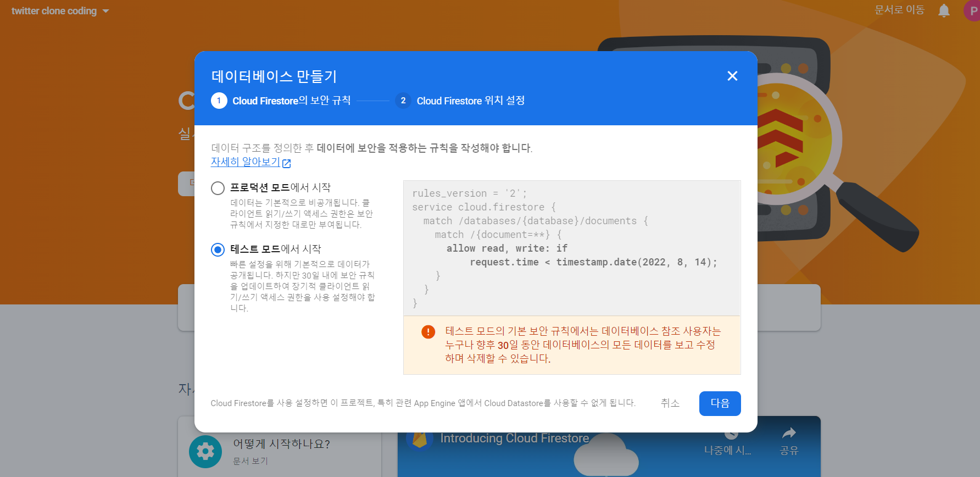
Task: Click the production mode description text
Action: click(302, 214)
